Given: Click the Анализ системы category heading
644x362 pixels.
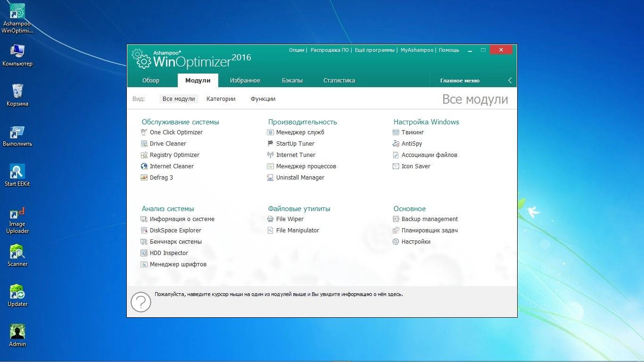Looking at the screenshot, I should coord(168,209).
